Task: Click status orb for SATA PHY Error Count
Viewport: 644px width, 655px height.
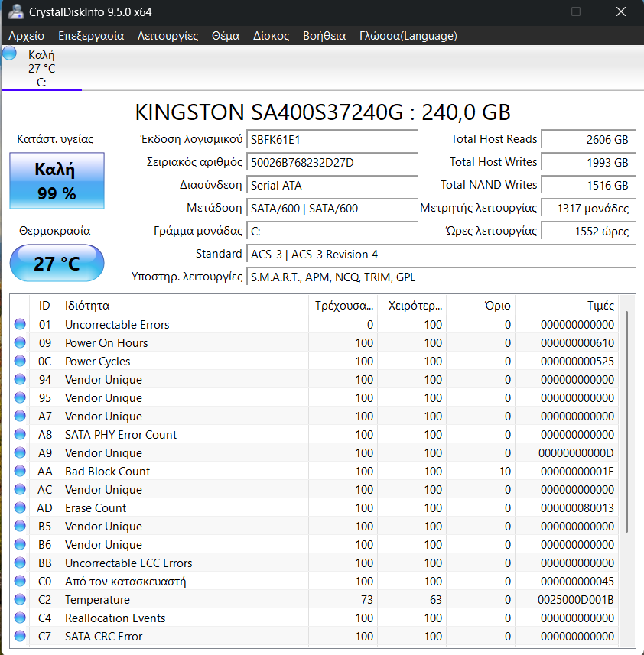Action: (20, 434)
